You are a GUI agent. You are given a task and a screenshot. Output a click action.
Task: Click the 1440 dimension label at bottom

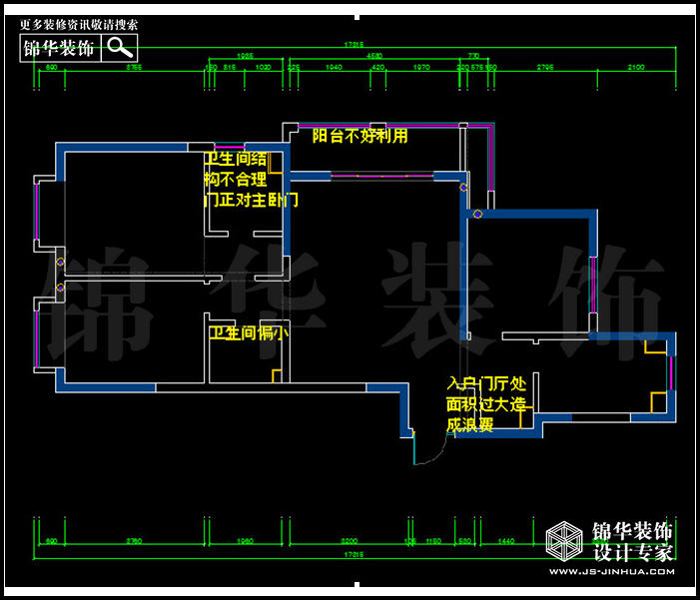point(505,540)
